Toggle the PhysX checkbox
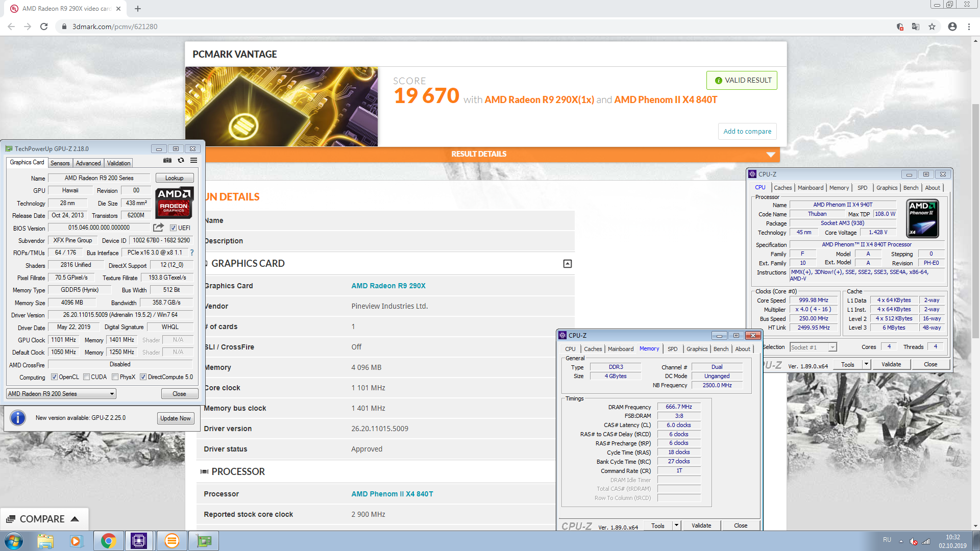 [x=115, y=377]
